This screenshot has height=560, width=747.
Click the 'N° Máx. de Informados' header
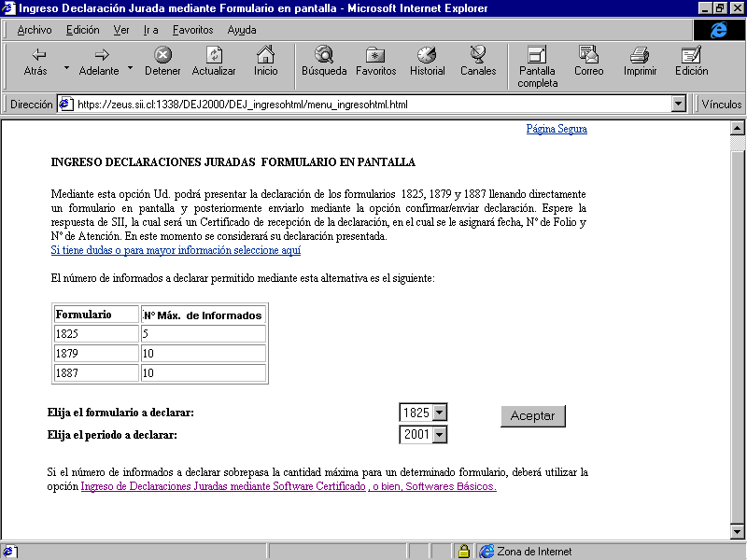[x=203, y=315]
